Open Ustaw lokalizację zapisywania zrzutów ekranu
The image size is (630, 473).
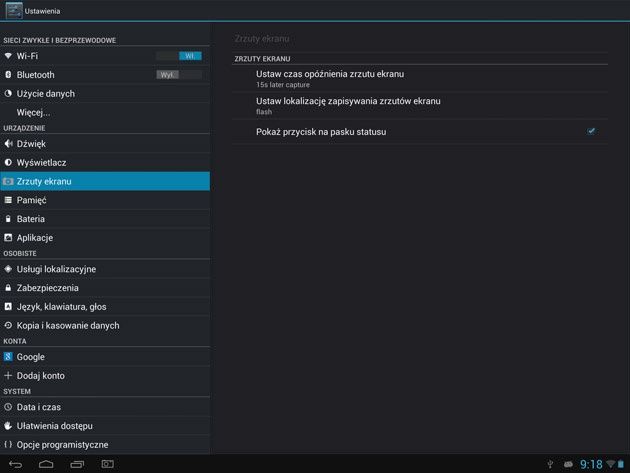point(420,106)
